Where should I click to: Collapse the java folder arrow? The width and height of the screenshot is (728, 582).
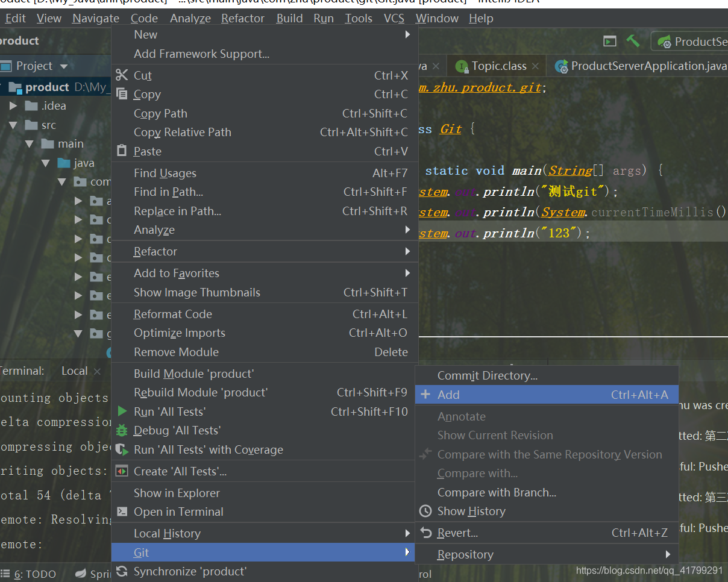pos(46,163)
